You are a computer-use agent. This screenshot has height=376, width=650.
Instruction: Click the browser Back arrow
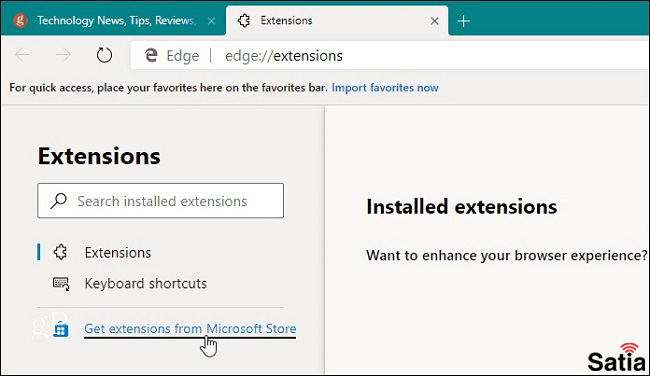[22, 55]
